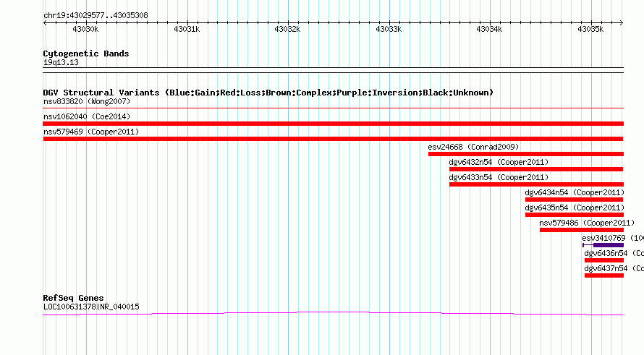Click the 19q13.13 band label

coord(61,62)
